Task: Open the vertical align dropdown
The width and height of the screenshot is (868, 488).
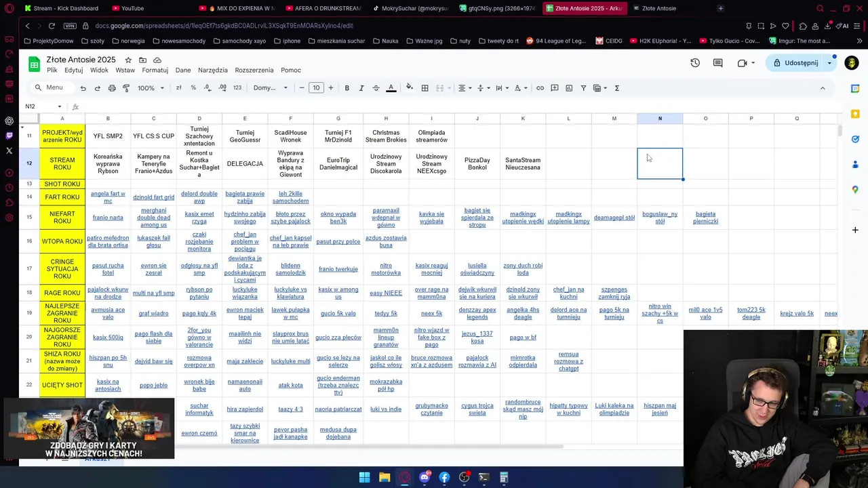Action: pyautogui.click(x=483, y=88)
